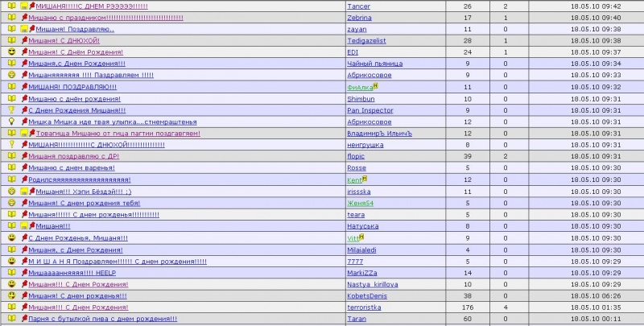Click the smiley face icon in 7777's topic row
Viewport: 644px width, 326px height.
coord(12,261)
